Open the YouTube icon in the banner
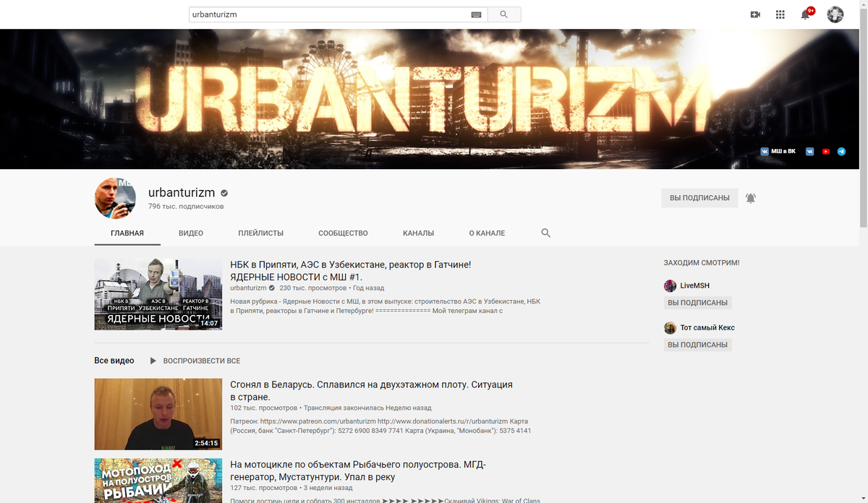Screen dimensions: 868x503 point(825,151)
